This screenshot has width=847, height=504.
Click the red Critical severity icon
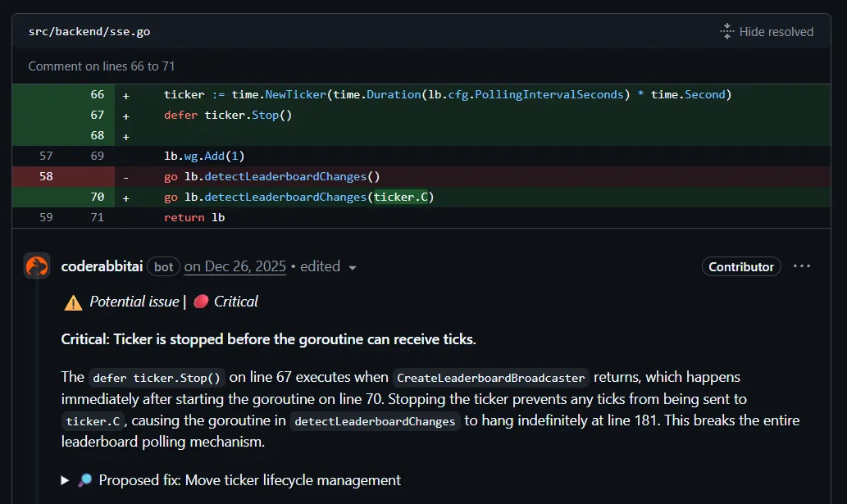tap(199, 302)
